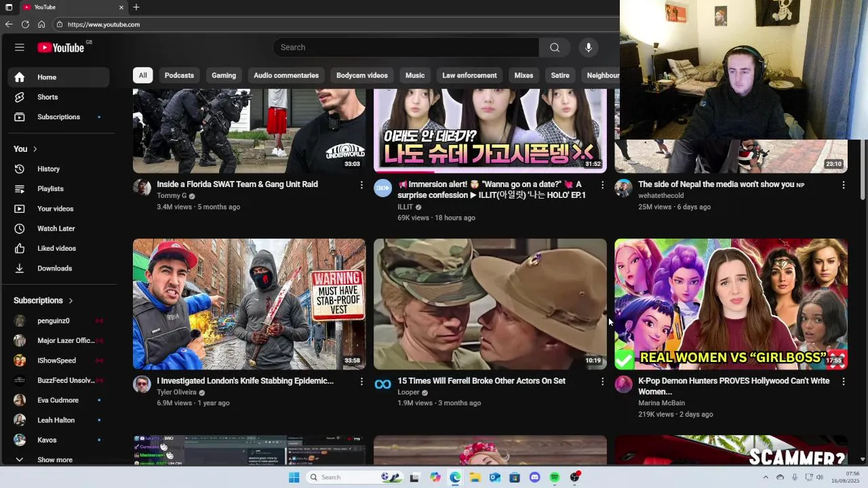This screenshot has width=868, height=488.
Task: Select the Mixes filter chip
Action: (x=524, y=75)
